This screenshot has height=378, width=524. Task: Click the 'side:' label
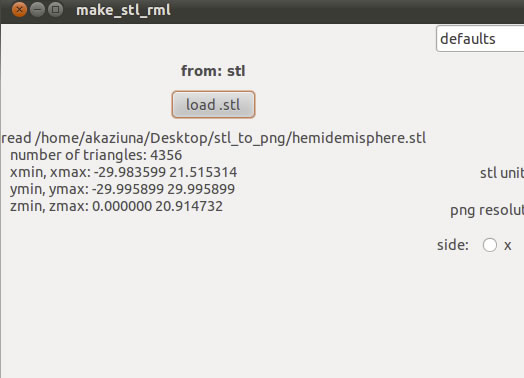pos(453,245)
